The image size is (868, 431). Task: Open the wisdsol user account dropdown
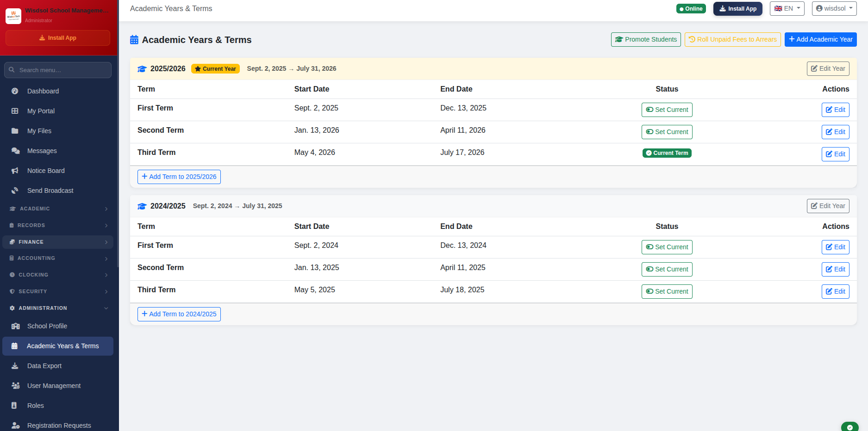click(834, 8)
